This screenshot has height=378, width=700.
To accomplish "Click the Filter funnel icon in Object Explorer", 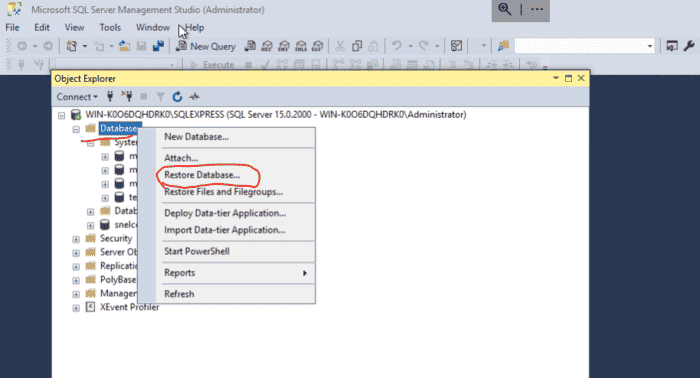I will (x=160, y=97).
